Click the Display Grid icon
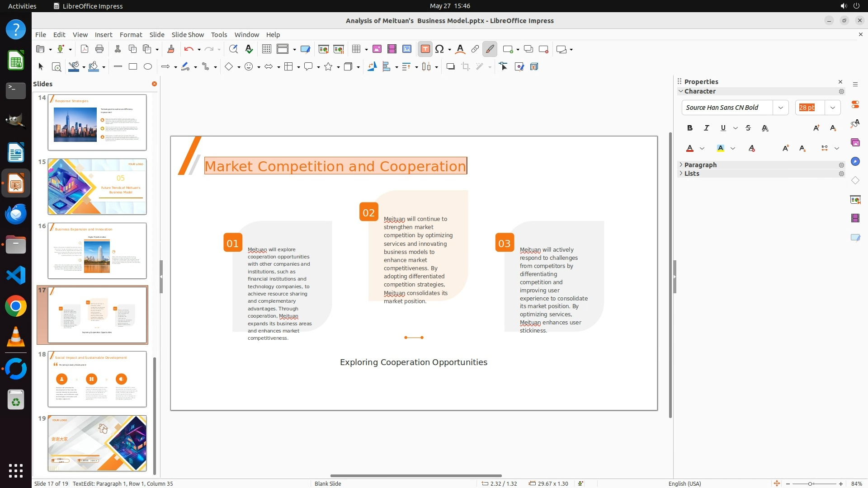 pos(267,49)
